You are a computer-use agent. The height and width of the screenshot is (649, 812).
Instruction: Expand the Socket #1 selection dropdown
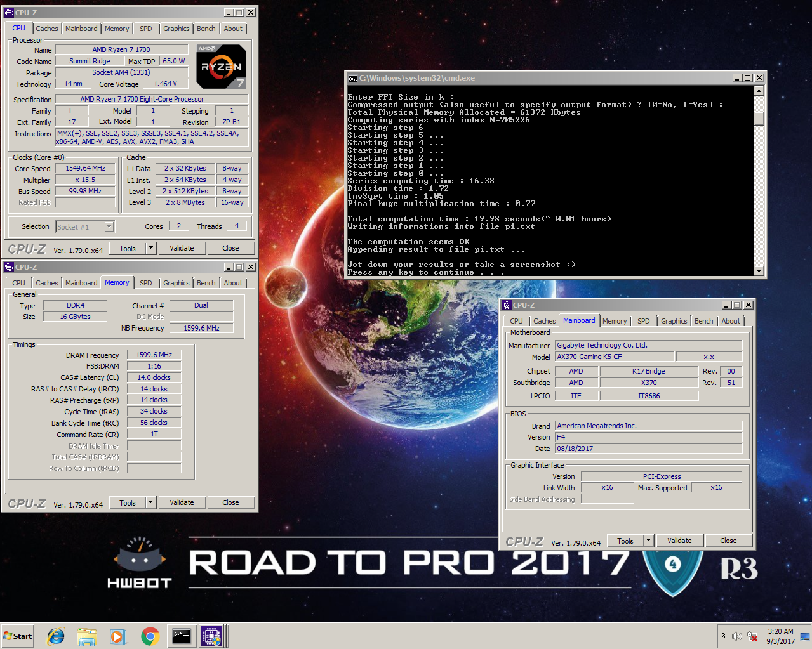[109, 226]
